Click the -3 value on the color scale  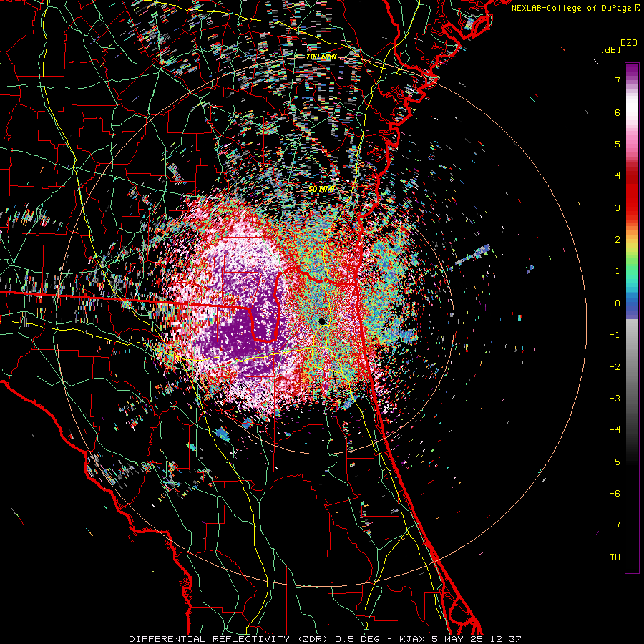click(615, 399)
